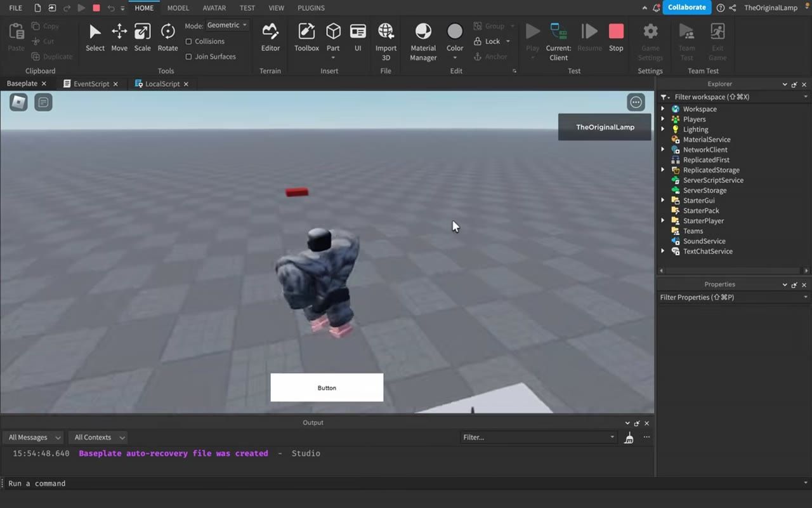Open the Mode Geometric dropdown
The width and height of the screenshot is (812, 508).
coord(227,25)
